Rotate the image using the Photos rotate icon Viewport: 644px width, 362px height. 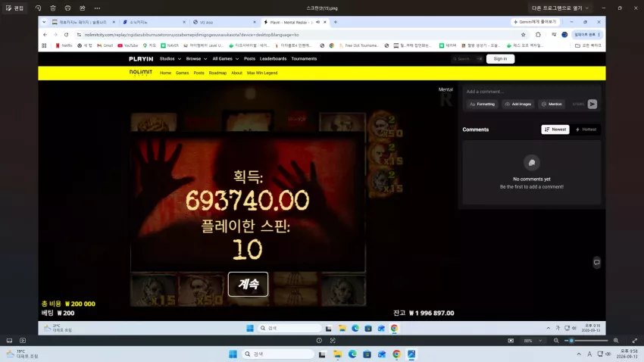38,8
